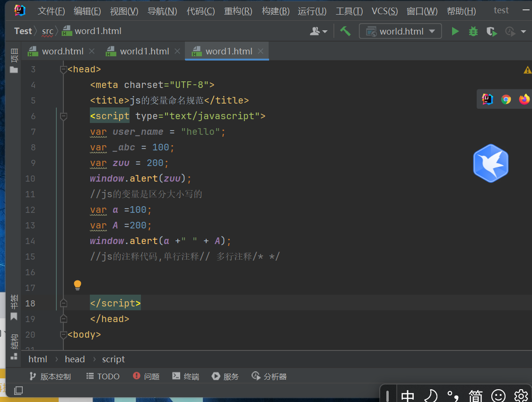The width and height of the screenshot is (532, 402).
Task: Toggle IME Chinese/English mode 中 button
Action: click(x=408, y=396)
